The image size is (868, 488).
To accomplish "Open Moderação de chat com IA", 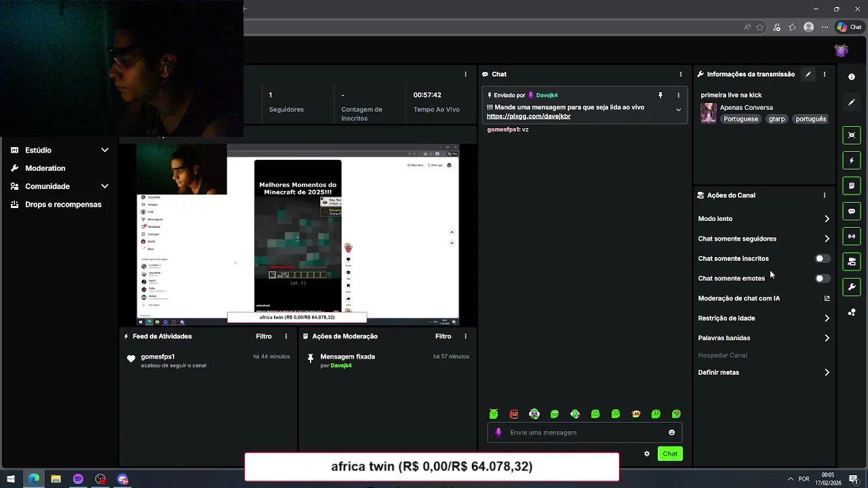I will point(764,298).
